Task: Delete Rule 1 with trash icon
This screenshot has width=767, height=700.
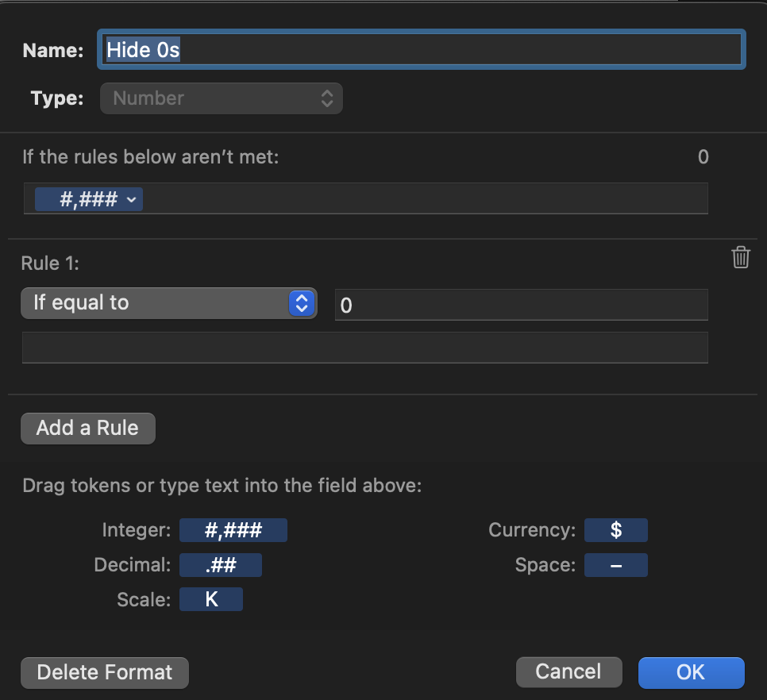Action: [x=740, y=258]
